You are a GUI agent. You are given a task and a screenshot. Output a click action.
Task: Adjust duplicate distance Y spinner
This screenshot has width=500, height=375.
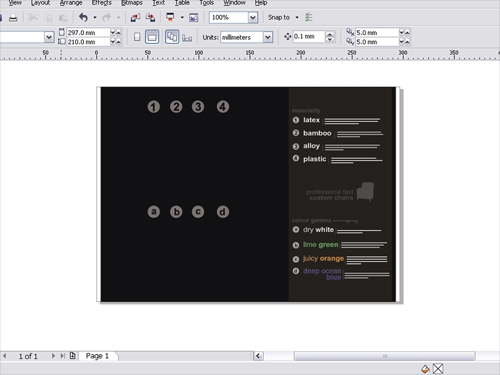click(x=404, y=42)
